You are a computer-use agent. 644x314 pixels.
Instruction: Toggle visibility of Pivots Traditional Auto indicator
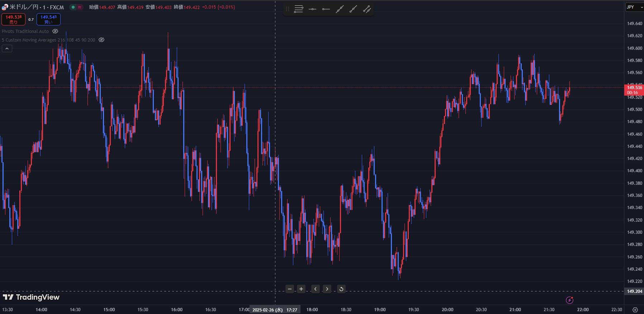[55, 32]
